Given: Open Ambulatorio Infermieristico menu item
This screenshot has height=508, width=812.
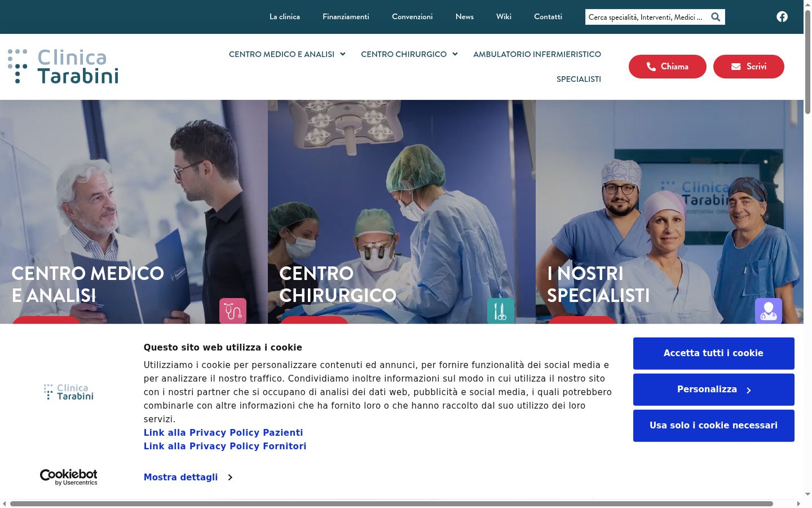Looking at the screenshot, I should pyautogui.click(x=537, y=54).
